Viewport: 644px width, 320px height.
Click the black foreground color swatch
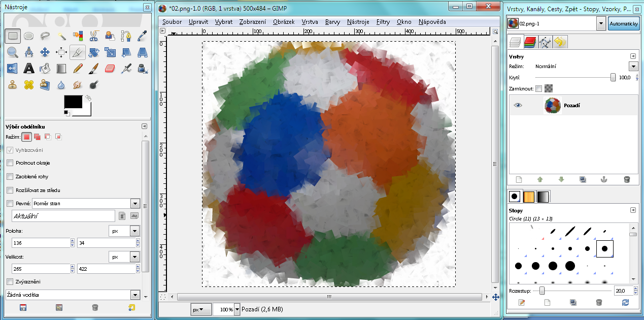[73, 102]
